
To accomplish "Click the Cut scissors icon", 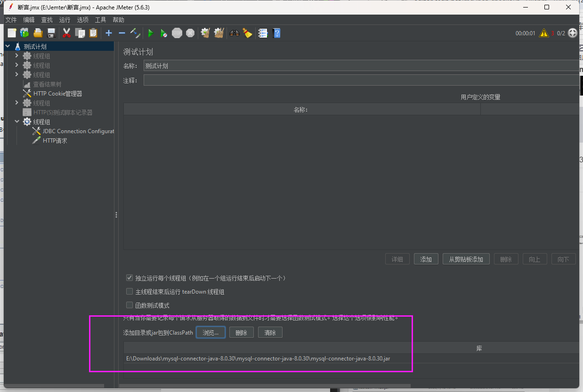I will [x=66, y=33].
